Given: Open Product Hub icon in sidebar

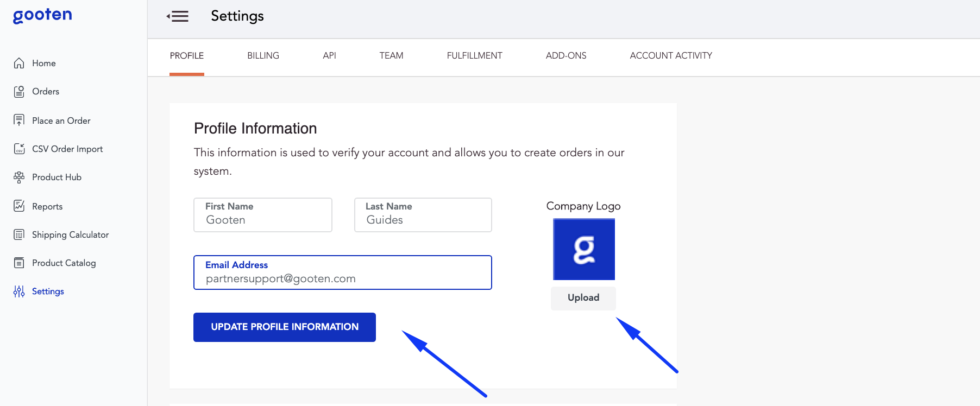Looking at the screenshot, I should (x=19, y=177).
